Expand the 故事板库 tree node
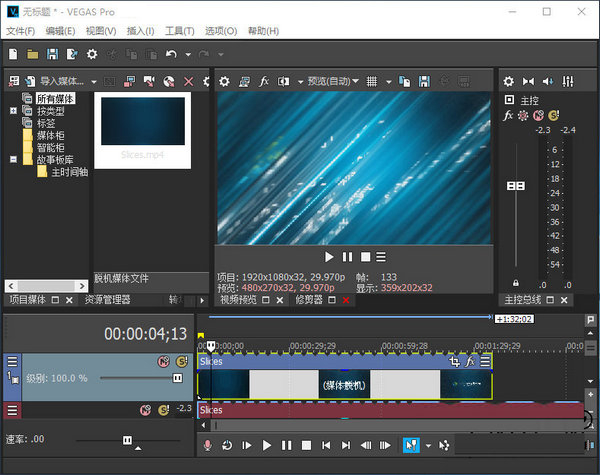 click(x=13, y=159)
